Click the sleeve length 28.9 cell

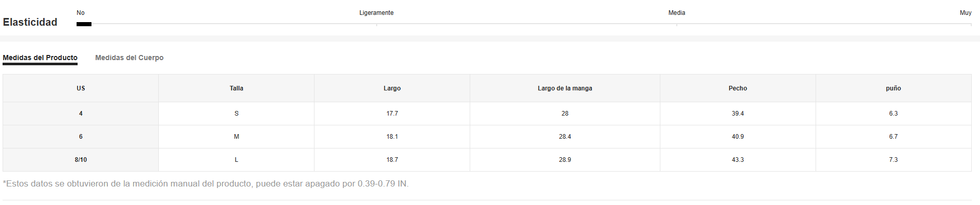[x=565, y=160]
